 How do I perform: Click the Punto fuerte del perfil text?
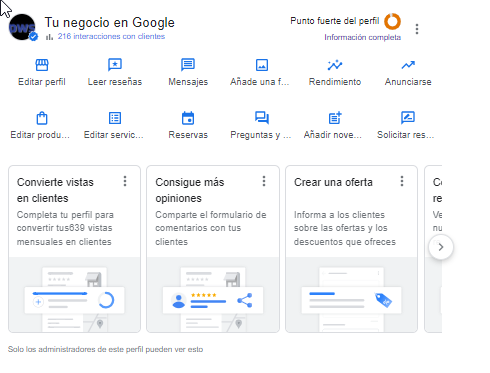(x=335, y=21)
